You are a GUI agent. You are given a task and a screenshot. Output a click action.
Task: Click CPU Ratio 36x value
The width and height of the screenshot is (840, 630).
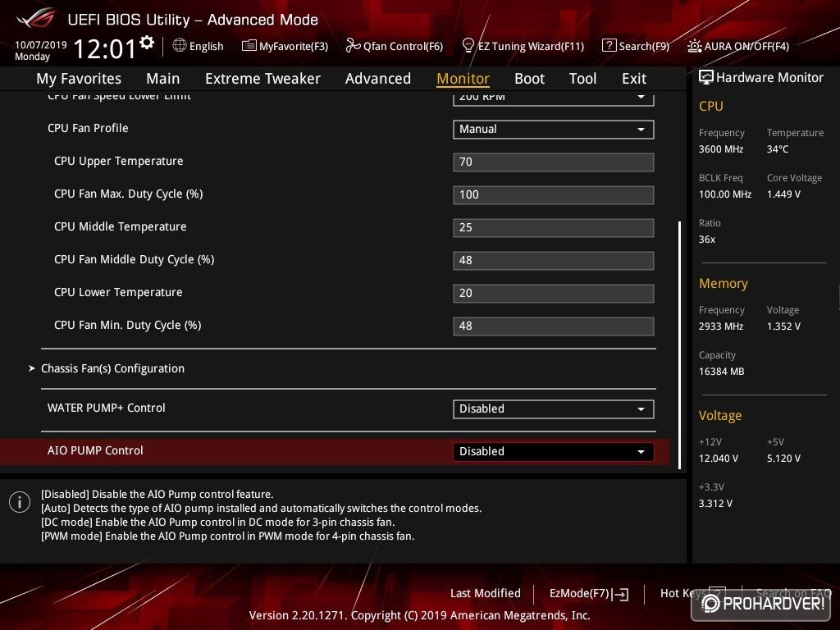pyautogui.click(x=706, y=240)
